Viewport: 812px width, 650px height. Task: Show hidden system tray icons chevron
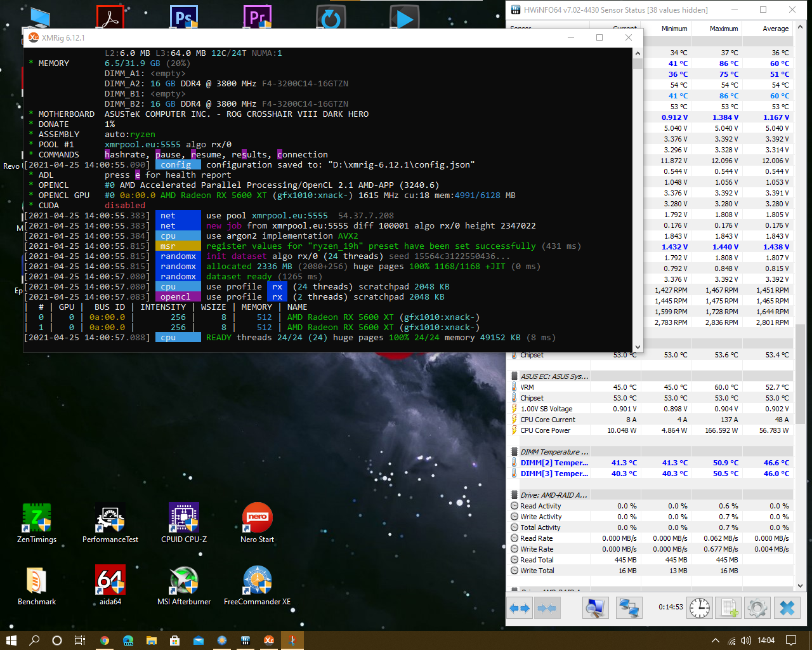click(x=716, y=640)
